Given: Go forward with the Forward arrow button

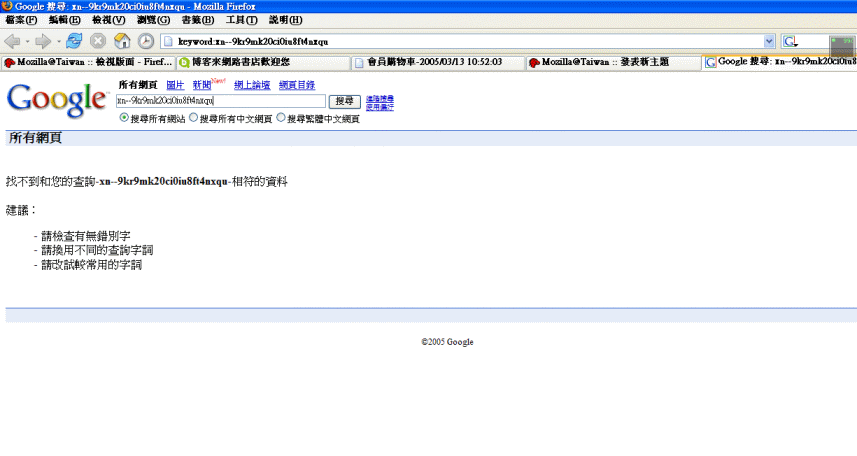Looking at the screenshot, I should (x=43, y=41).
